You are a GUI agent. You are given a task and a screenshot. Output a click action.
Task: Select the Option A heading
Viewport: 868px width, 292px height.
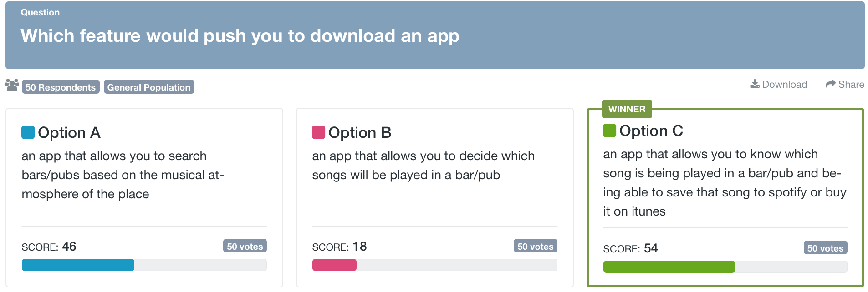pos(69,132)
